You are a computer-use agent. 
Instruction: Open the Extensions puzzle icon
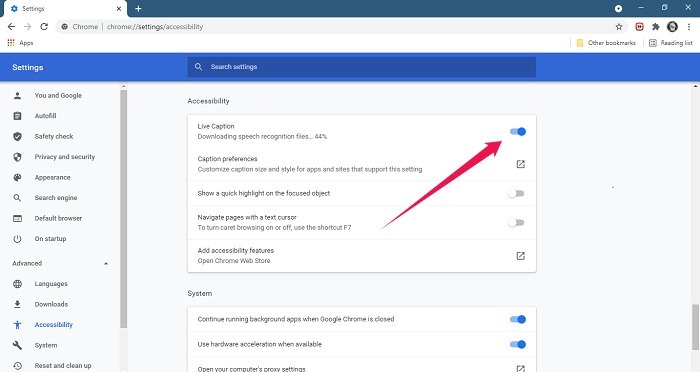[656, 27]
